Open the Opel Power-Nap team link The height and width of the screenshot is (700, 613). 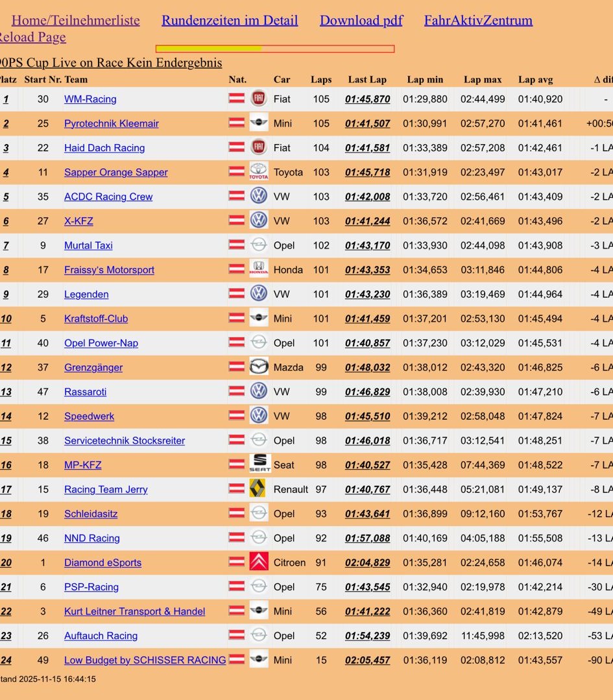click(101, 343)
